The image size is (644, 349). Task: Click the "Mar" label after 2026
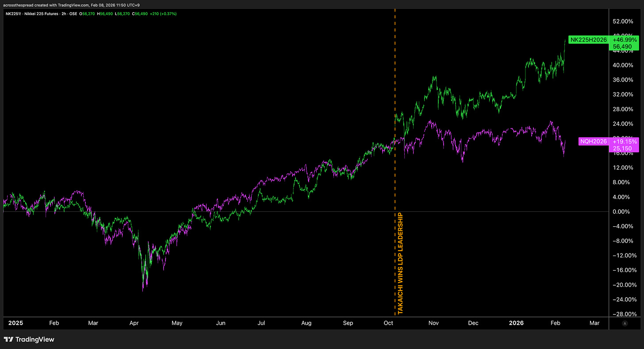tap(594, 323)
